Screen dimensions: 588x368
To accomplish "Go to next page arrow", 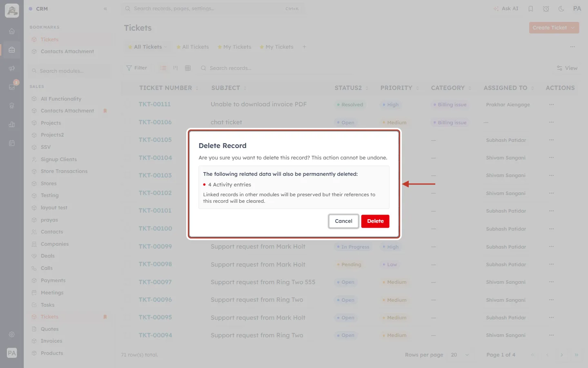I will 562,355.
